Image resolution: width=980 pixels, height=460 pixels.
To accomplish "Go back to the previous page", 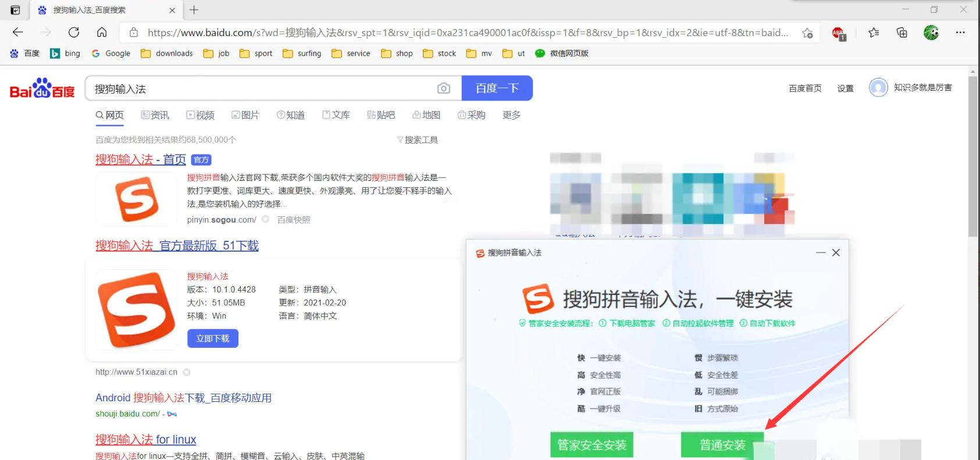I will tap(18, 32).
